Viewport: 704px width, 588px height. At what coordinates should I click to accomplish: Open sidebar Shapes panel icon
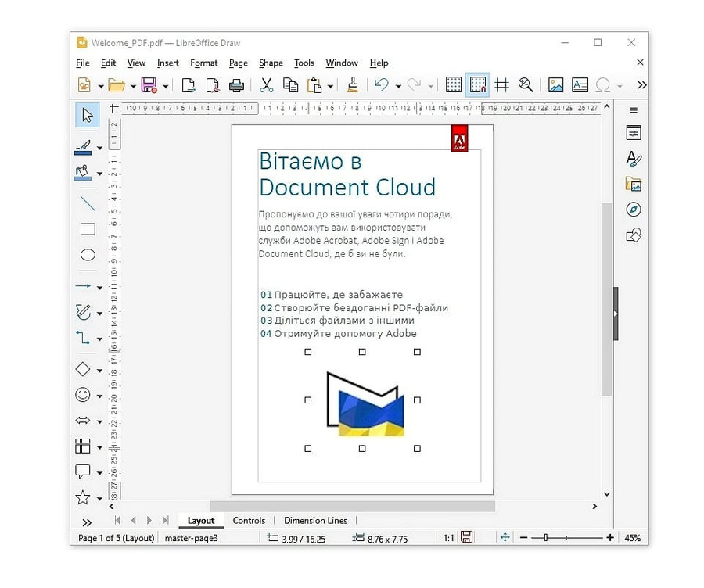634,235
